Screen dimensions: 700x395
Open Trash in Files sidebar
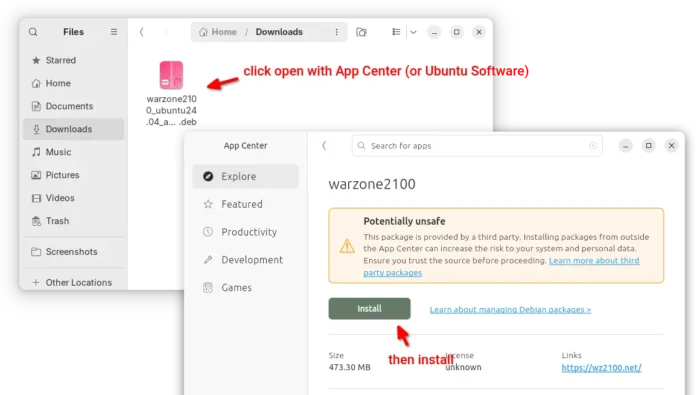74,221
